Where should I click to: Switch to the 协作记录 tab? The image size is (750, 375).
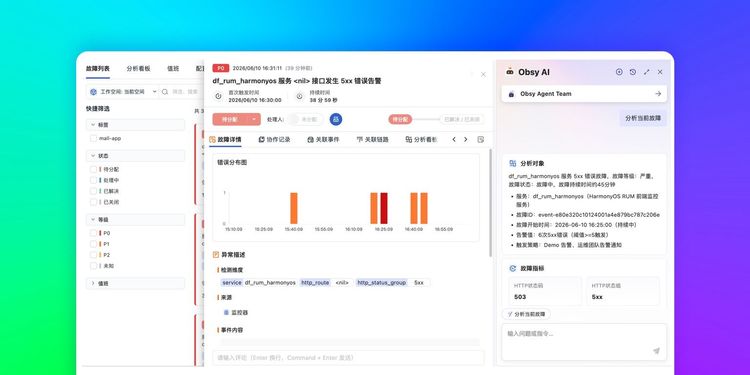pos(275,140)
